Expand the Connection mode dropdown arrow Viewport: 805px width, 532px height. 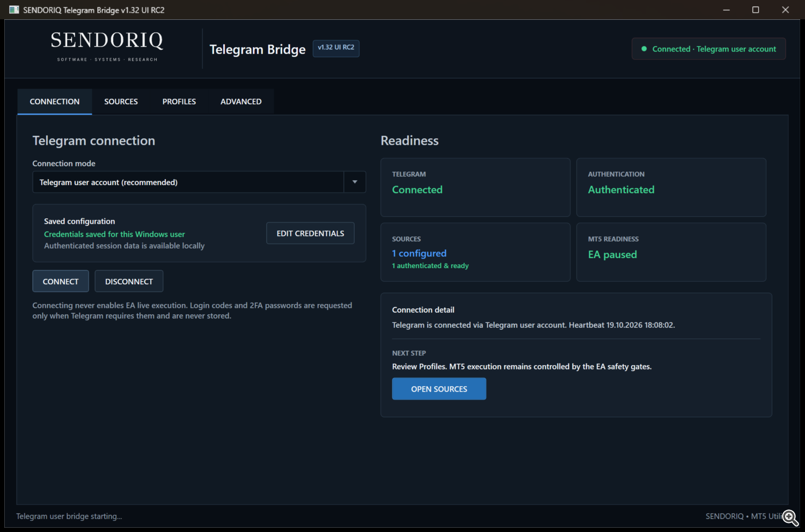[x=355, y=182]
